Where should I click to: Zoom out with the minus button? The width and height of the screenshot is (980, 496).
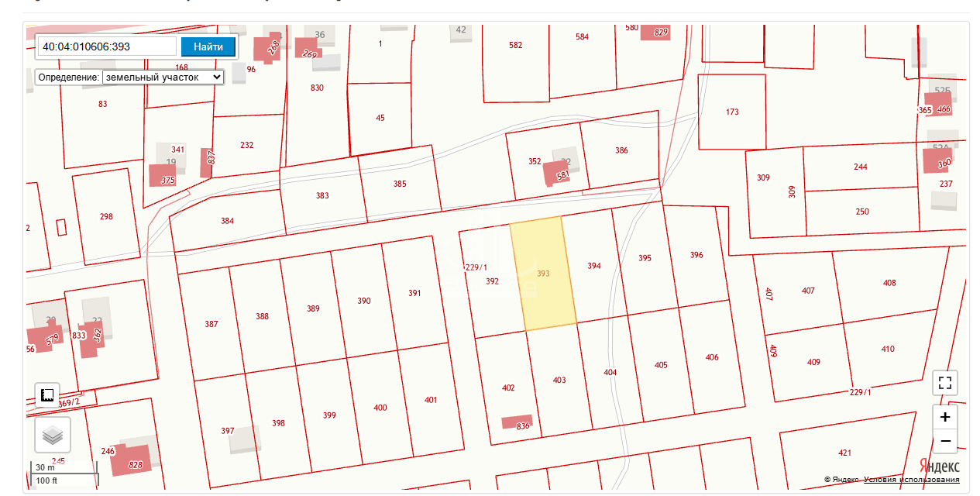pos(944,441)
